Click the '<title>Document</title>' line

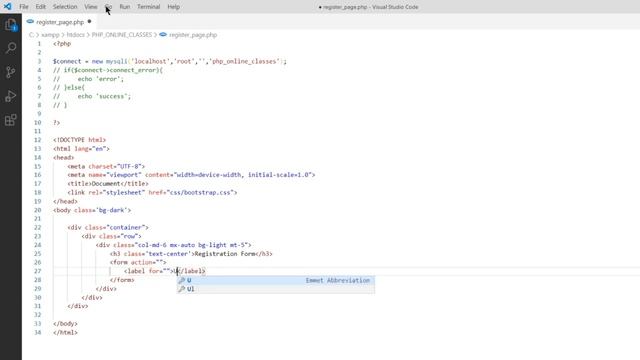click(108, 184)
